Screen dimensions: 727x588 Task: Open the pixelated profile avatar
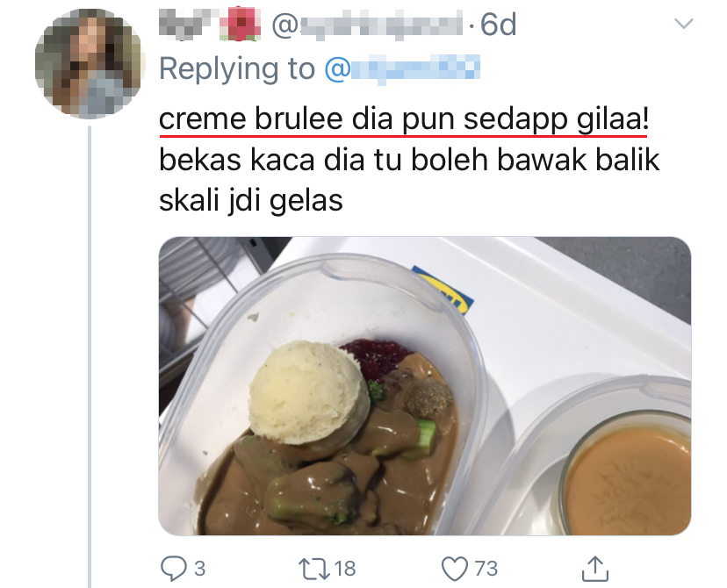88,63
